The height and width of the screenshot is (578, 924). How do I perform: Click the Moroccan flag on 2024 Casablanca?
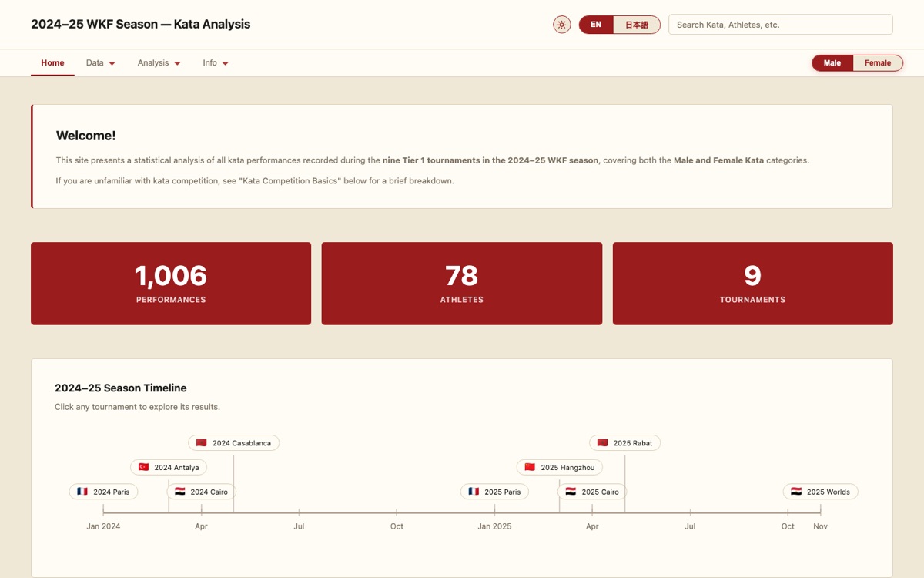(202, 442)
